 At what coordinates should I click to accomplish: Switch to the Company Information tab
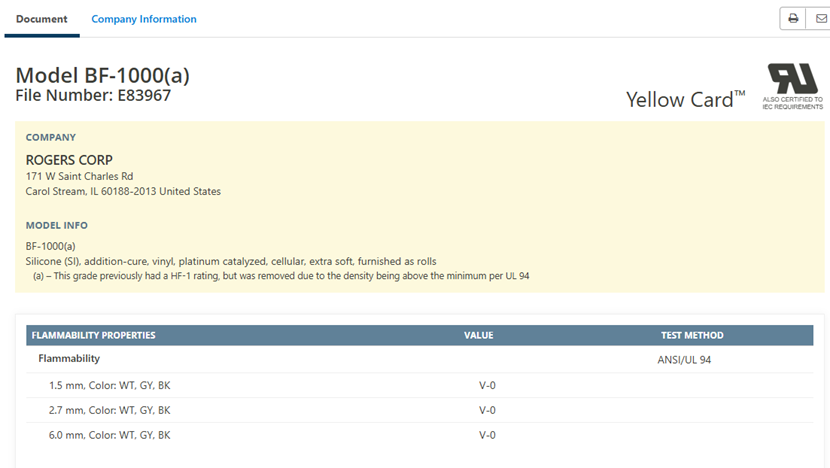144,19
